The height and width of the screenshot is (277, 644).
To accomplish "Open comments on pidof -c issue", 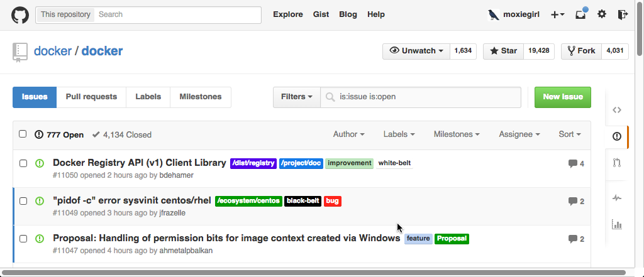I will [576, 201].
